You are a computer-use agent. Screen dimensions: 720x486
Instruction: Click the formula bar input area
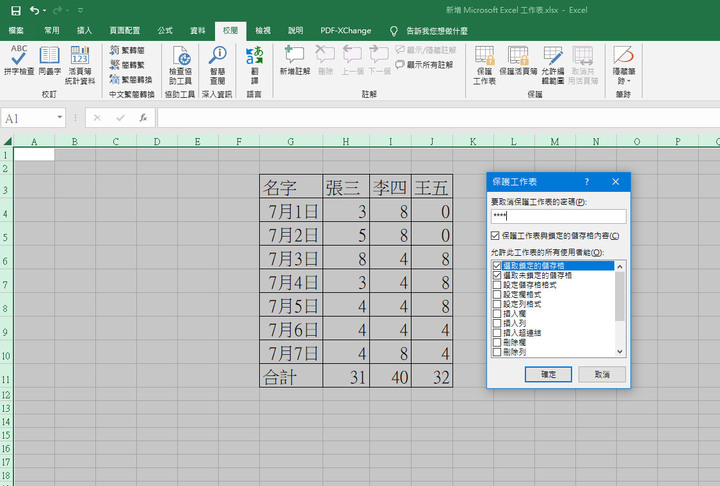pyautogui.click(x=439, y=118)
